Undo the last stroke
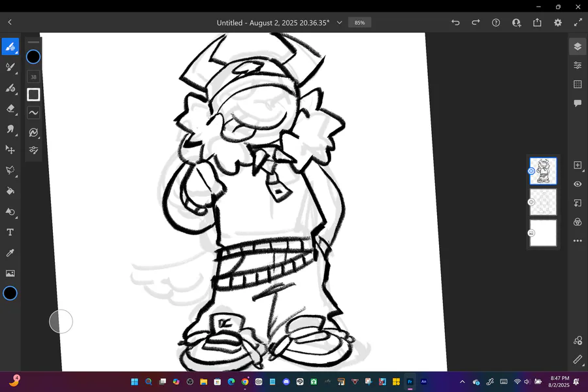Viewport: 588px width, 392px height. point(455,22)
